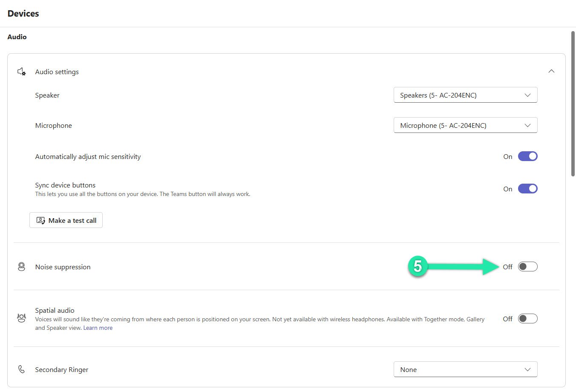Turn on Spatial audio
This screenshot has height=392, width=576.
527,318
